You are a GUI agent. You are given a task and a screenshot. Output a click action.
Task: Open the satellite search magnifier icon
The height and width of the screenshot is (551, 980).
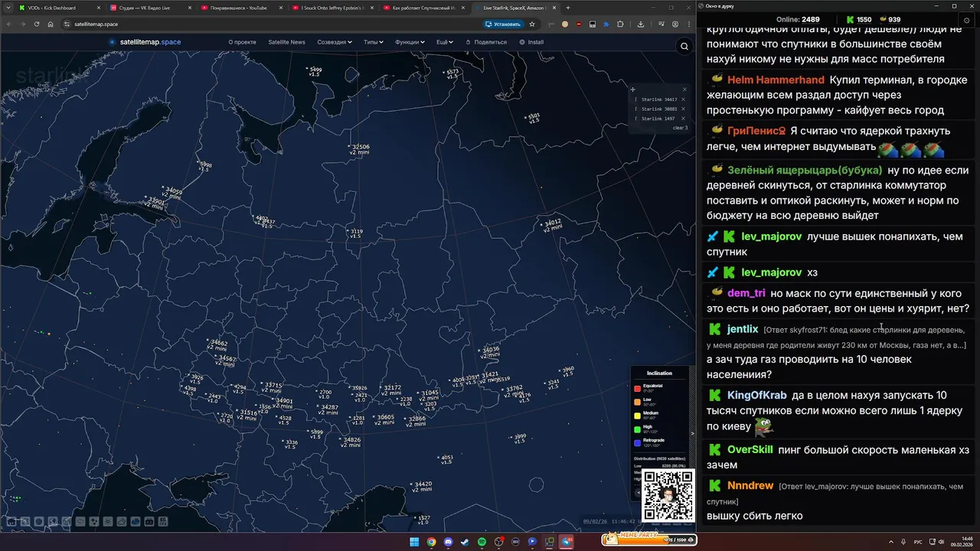click(x=684, y=47)
